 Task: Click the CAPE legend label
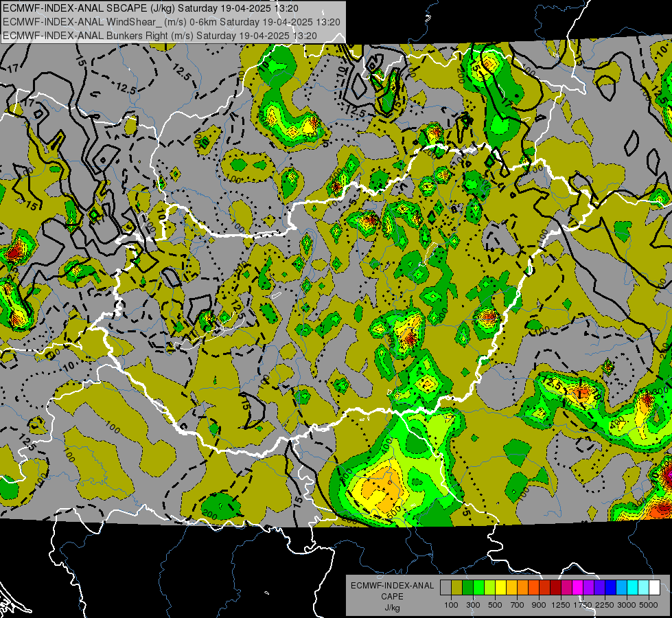pos(392,597)
